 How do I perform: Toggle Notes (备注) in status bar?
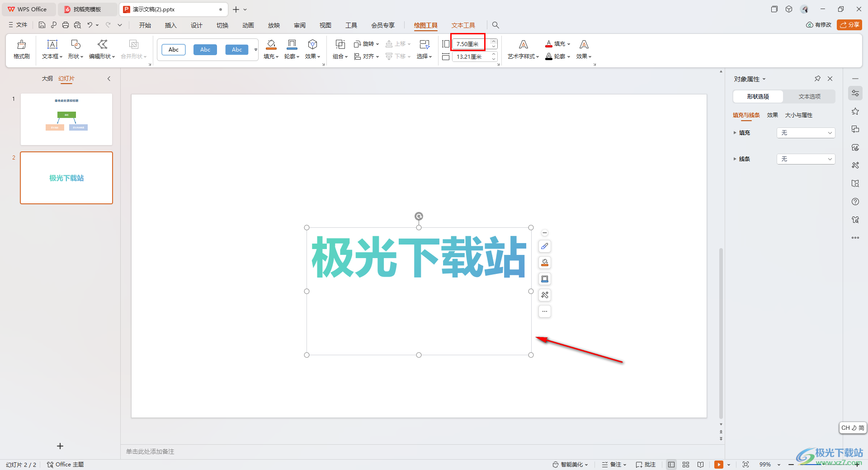[x=614, y=465]
